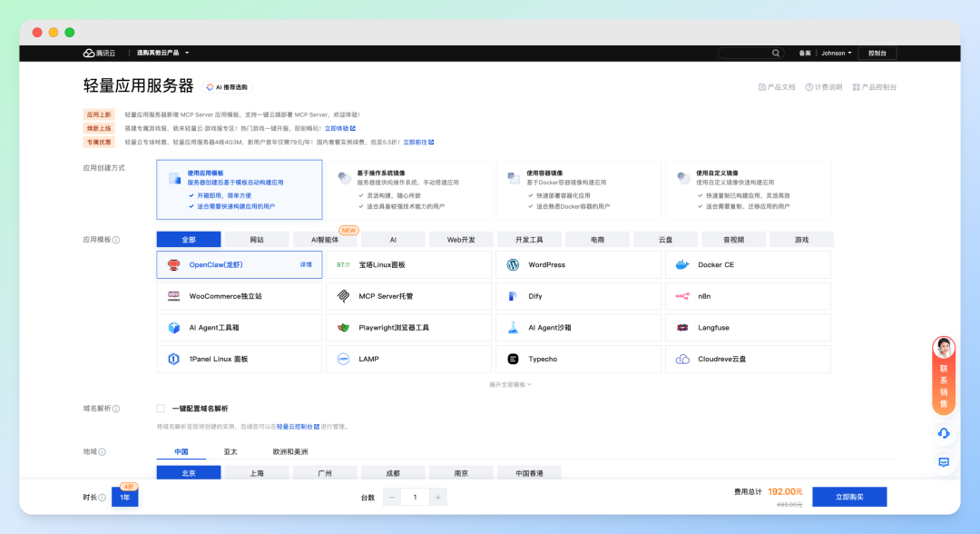The height and width of the screenshot is (534, 980).
Task: Open the 产品文档 document icon
Action: [762, 86]
